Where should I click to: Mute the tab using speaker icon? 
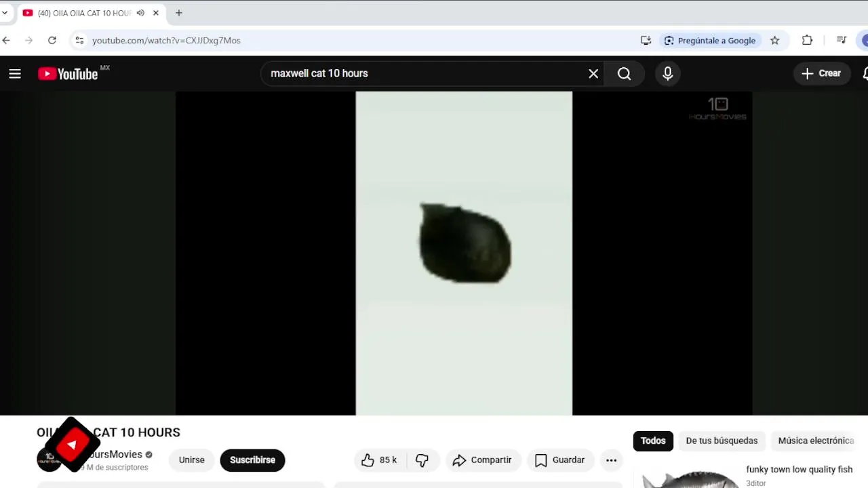point(140,13)
